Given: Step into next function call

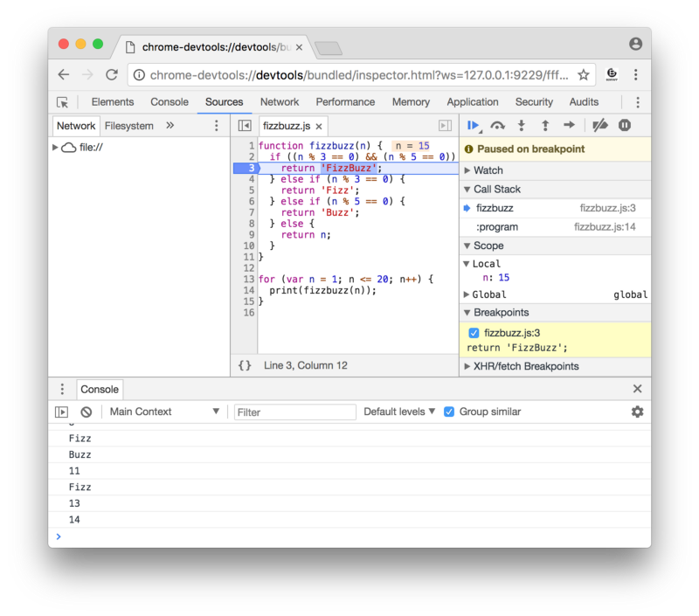Looking at the screenshot, I should [x=522, y=126].
